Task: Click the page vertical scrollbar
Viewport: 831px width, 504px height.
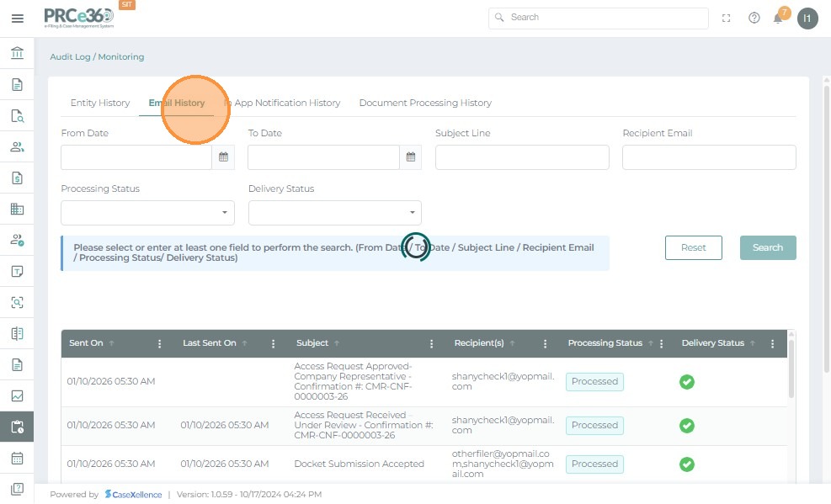Action: (827, 228)
